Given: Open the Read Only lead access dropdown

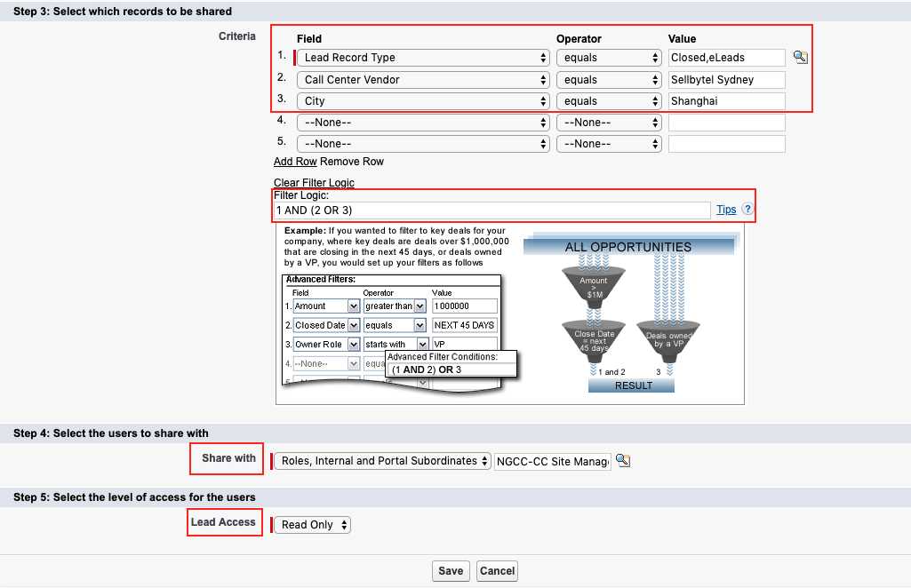Looking at the screenshot, I should click(312, 525).
